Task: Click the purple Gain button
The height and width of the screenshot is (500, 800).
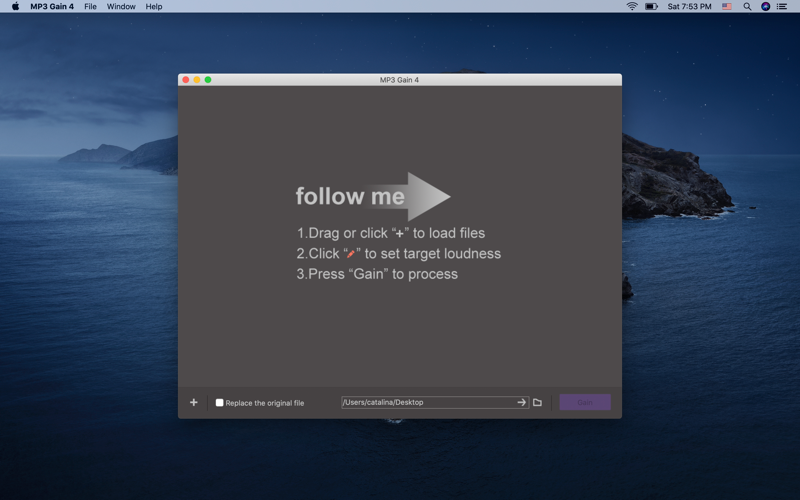Action: pos(585,402)
